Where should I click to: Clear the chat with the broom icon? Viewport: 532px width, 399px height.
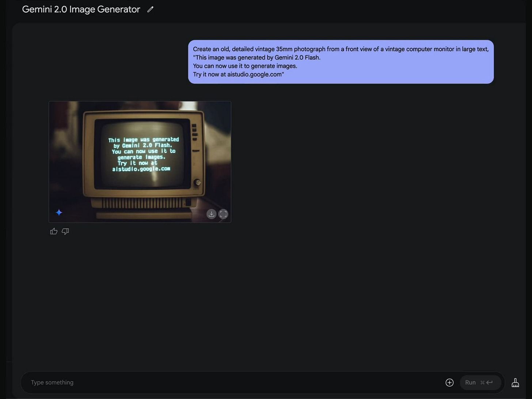pos(515,383)
